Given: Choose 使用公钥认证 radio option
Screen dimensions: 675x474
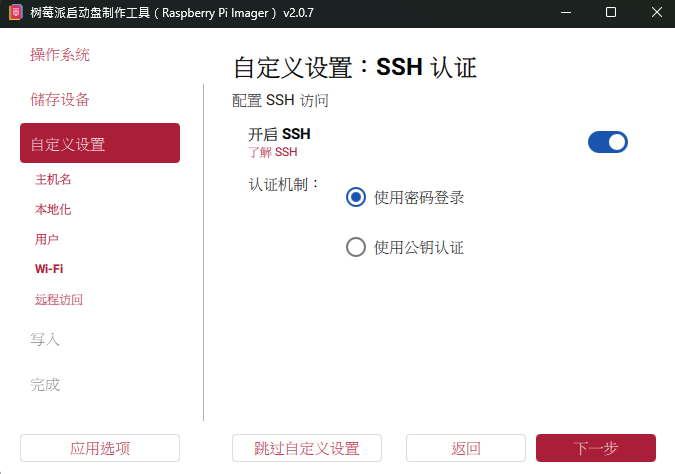Looking at the screenshot, I should [x=356, y=247].
